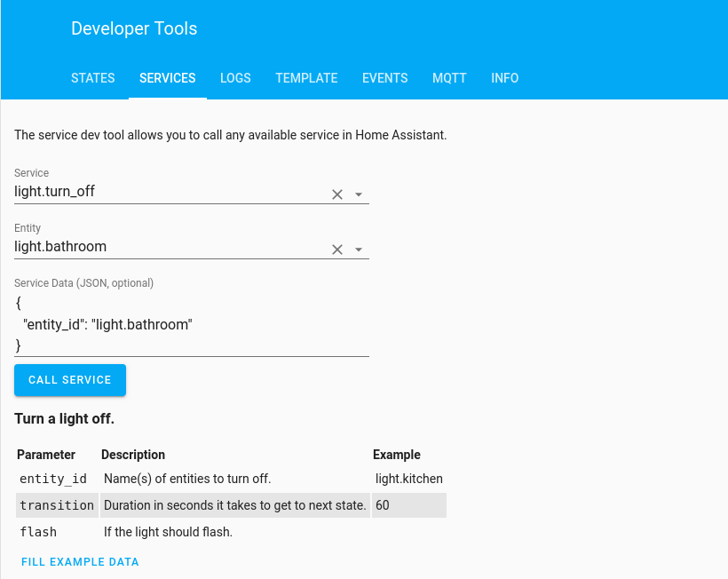Click Fill Example Data link
Image resolution: width=728 pixels, height=579 pixels.
[x=80, y=562]
